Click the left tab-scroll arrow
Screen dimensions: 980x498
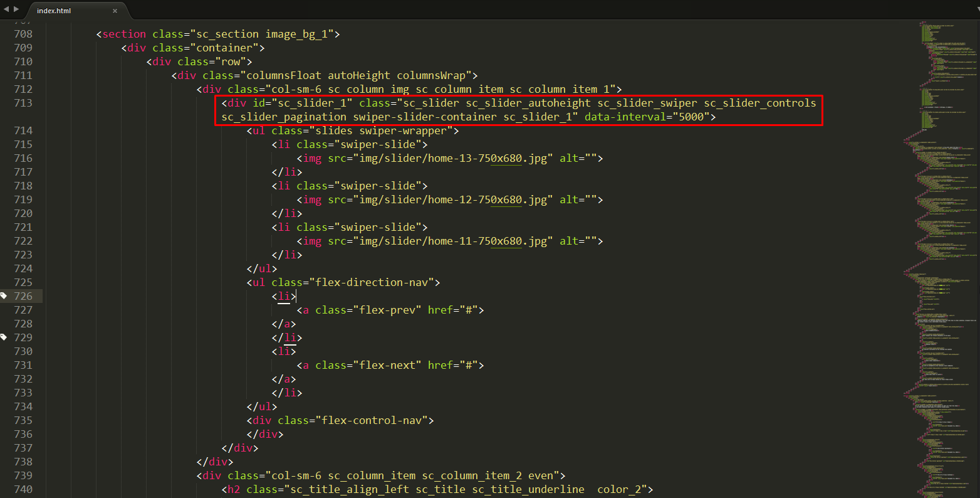(x=6, y=9)
